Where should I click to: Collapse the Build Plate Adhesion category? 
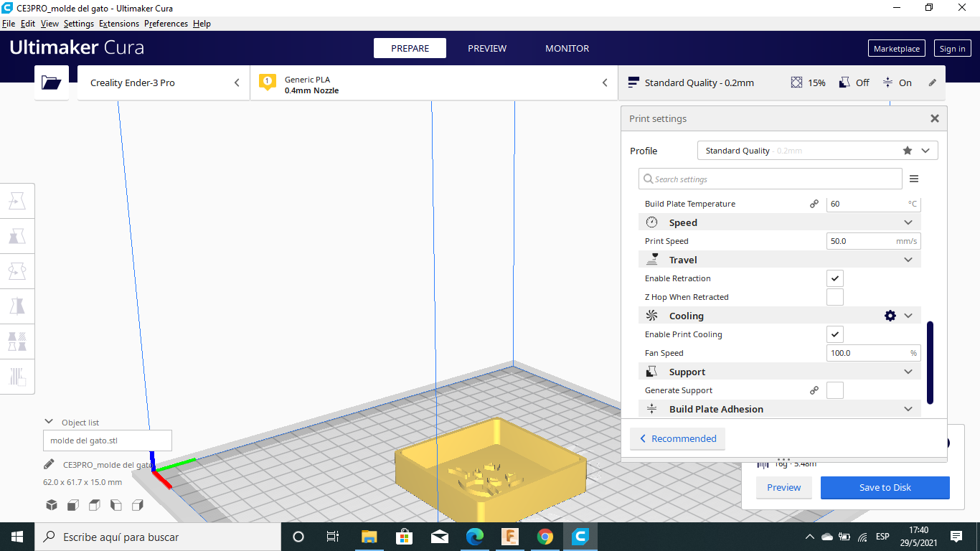point(780,409)
